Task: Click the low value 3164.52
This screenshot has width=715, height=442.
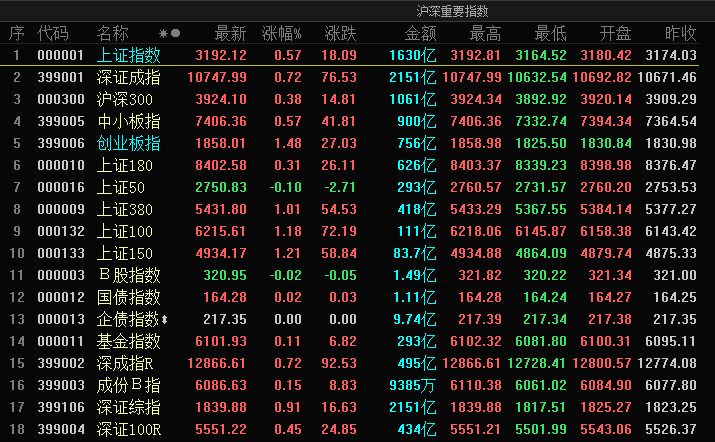Action: click(541, 55)
